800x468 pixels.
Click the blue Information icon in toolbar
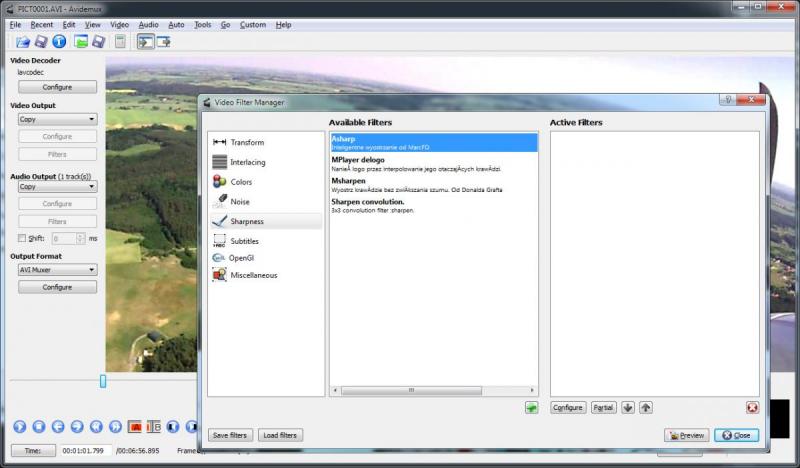[59, 41]
